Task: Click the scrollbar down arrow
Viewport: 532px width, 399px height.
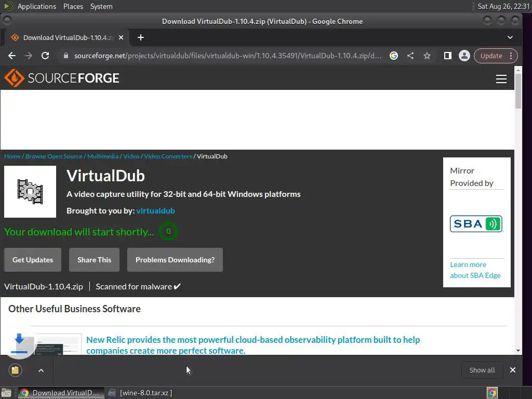Action: click(518, 351)
